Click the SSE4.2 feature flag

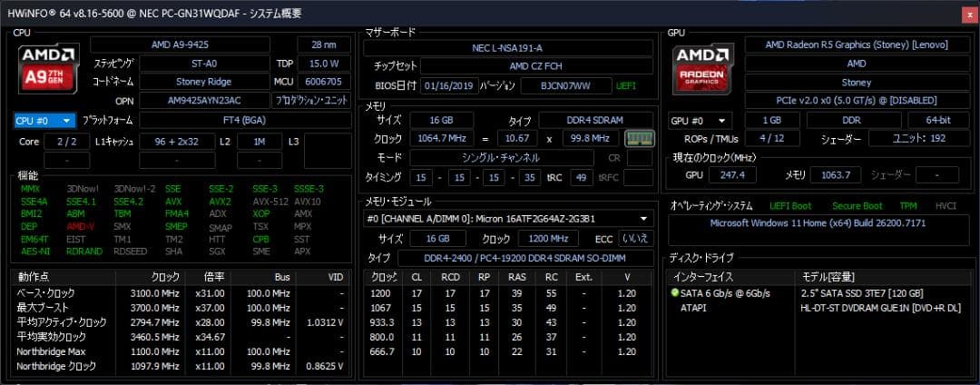tap(129, 202)
